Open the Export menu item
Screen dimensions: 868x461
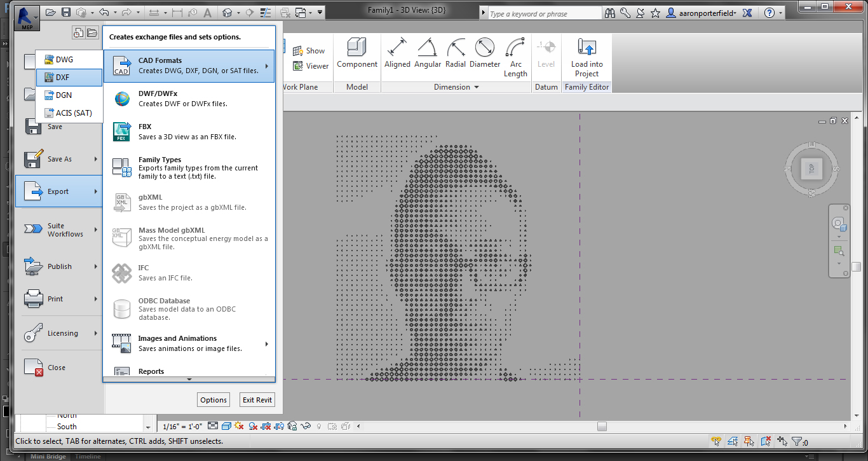(x=59, y=191)
